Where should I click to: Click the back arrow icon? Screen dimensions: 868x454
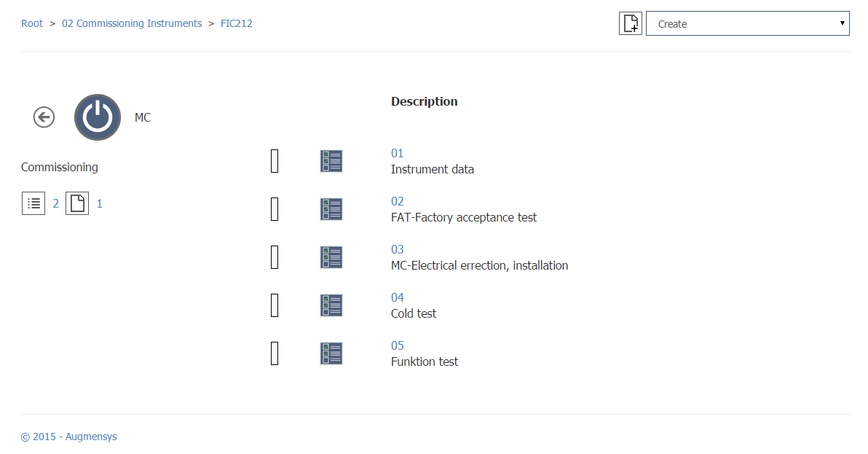pyautogui.click(x=44, y=117)
